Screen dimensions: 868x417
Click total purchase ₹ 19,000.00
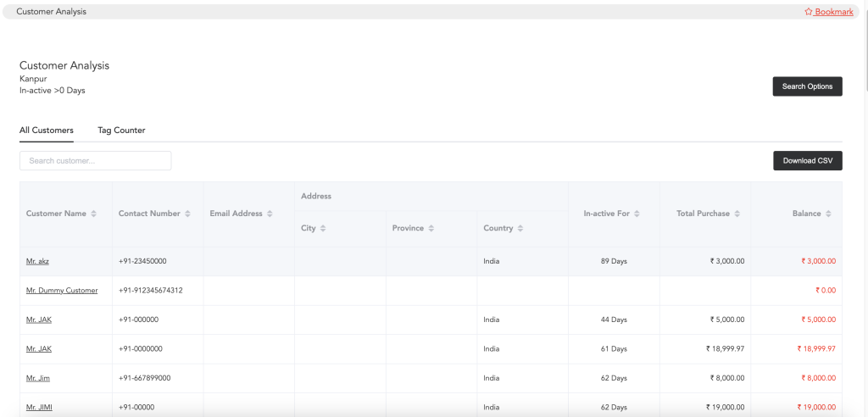[x=726, y=409]
